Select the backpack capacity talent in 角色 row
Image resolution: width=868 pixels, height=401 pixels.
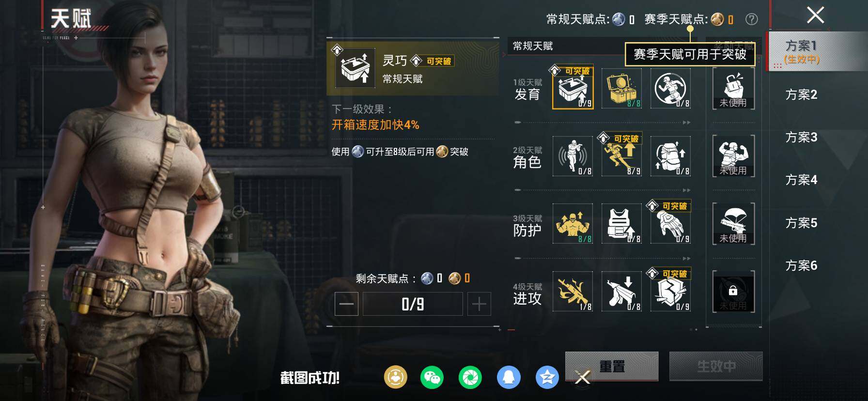pyautogui.click(x=670, y=156)
